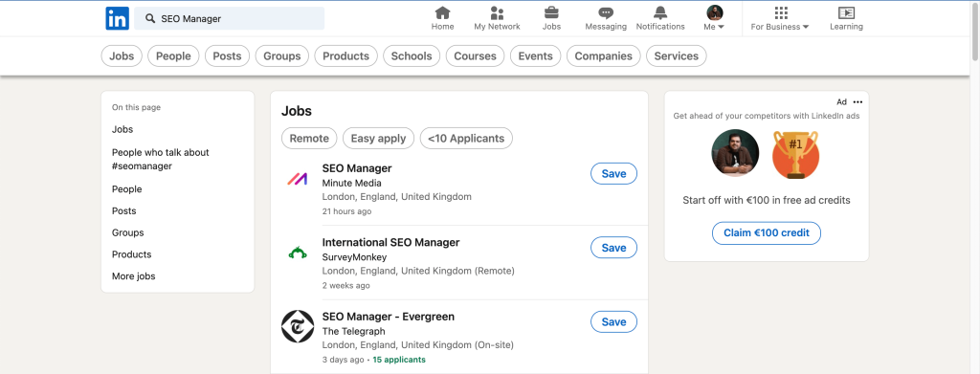
Task: Filter results by Courses
Action: click(x=475, y=56)
